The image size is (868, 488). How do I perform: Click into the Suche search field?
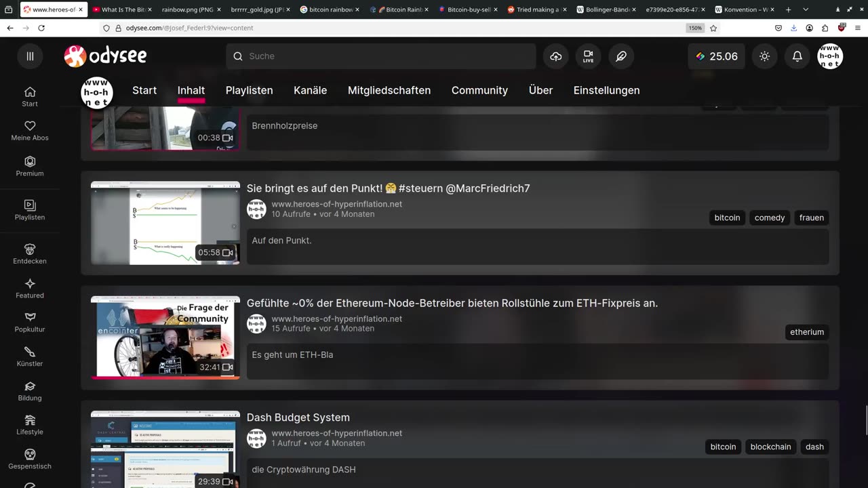coord(381,56)
